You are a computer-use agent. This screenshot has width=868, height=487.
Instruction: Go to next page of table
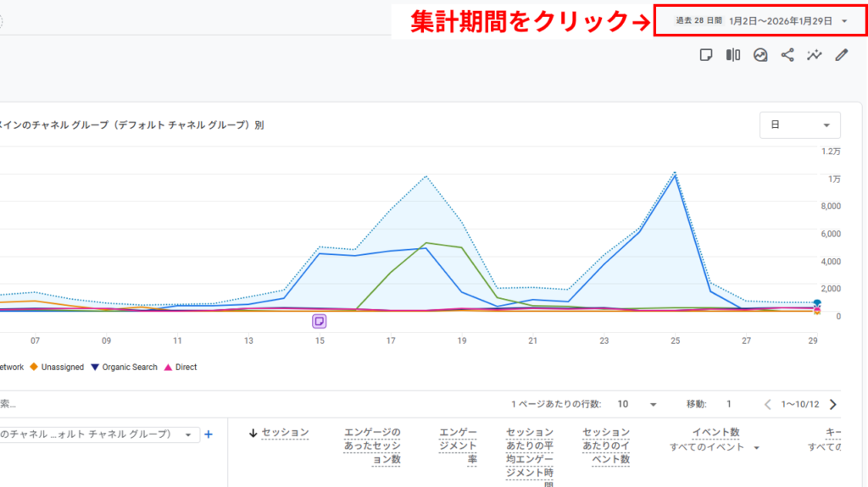(x=833, y=405)
